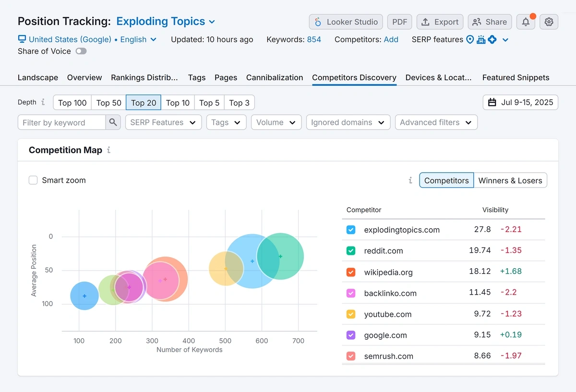Viewport: 576px width, 392px height.
Task: Click the AI sparkle SERP feature icon
Action: tap(492, 39)
